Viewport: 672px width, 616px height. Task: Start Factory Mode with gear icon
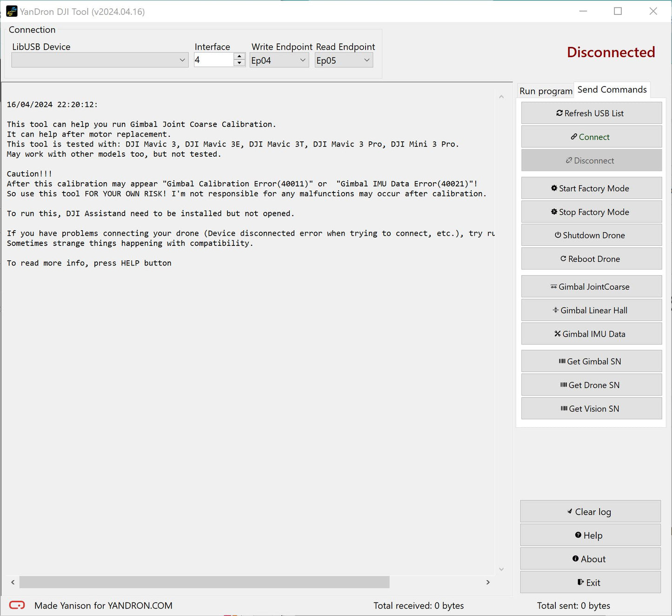591,188
